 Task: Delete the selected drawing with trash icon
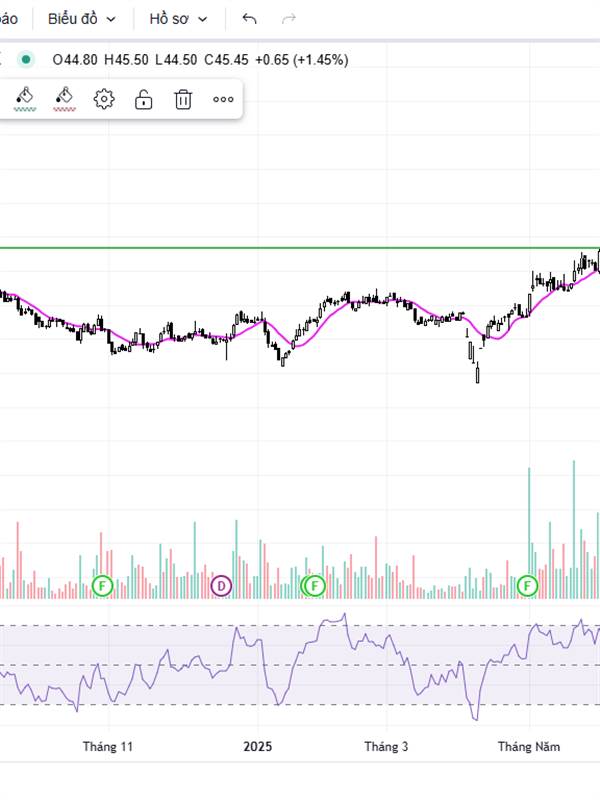(183, 99)
